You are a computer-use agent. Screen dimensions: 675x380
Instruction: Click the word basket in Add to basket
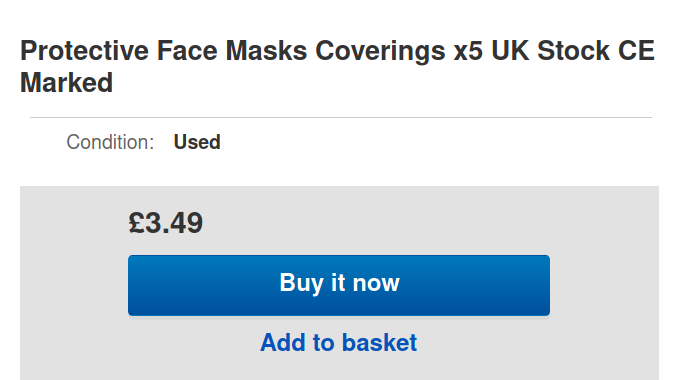pyautogui.click(x=380, y=343)
